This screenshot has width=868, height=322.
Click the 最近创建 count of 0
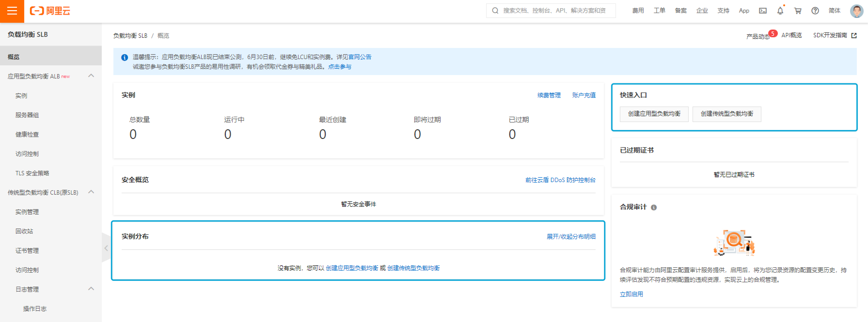[323, 135]
